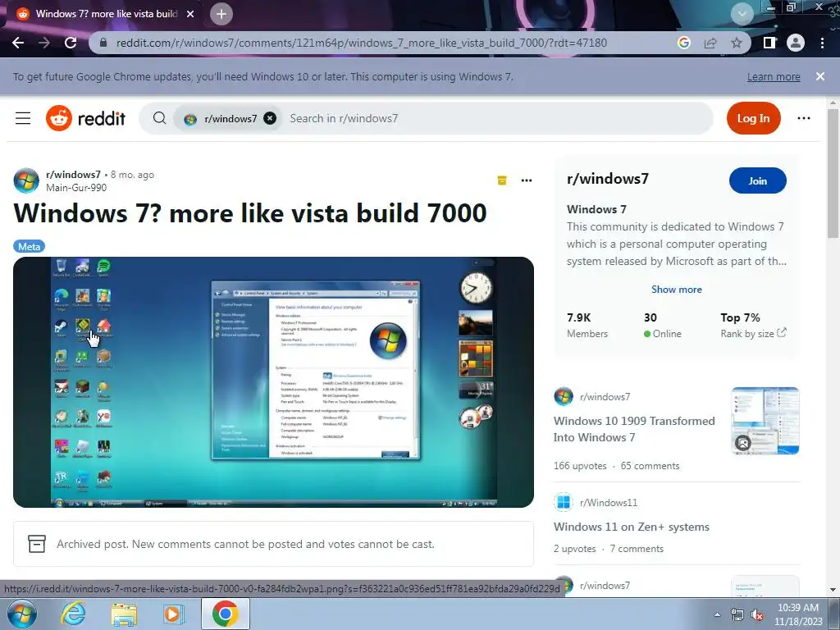Select the Windows 7? more like vista tab

click(x=104, y=14)
